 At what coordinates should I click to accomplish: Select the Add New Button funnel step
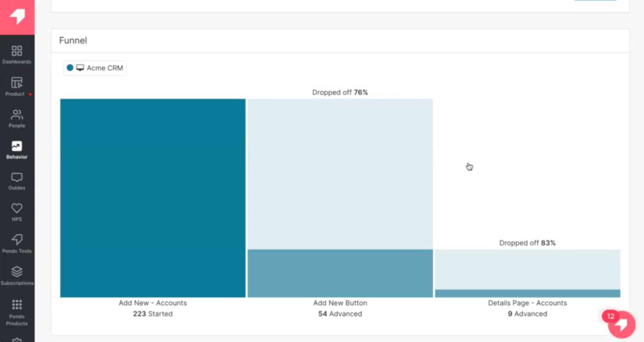coord(340,273)
